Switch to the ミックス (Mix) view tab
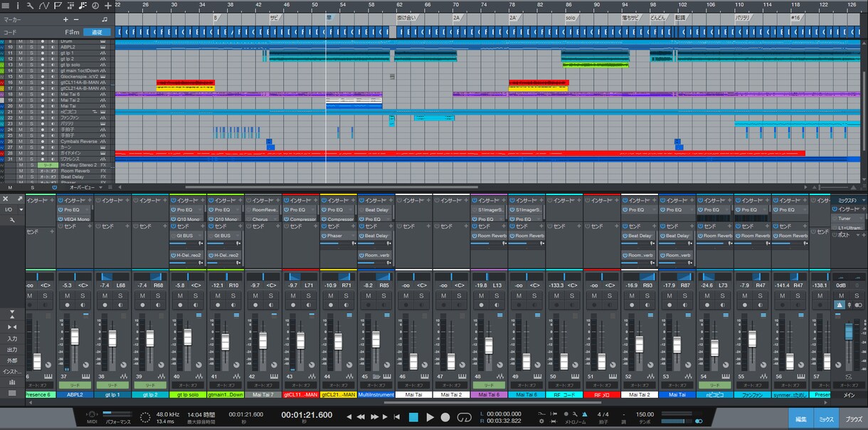Screen dimensions: 868x430 [x=827, y=419]
